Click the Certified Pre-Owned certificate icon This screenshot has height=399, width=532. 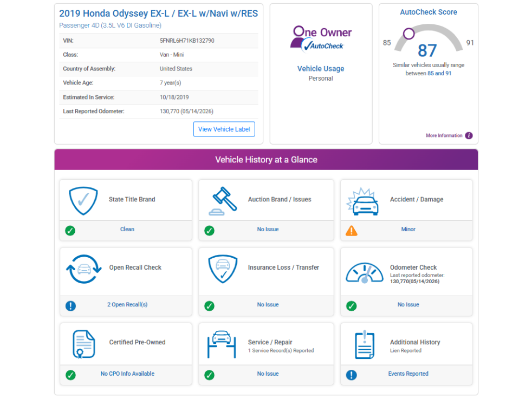click(83, 344)
